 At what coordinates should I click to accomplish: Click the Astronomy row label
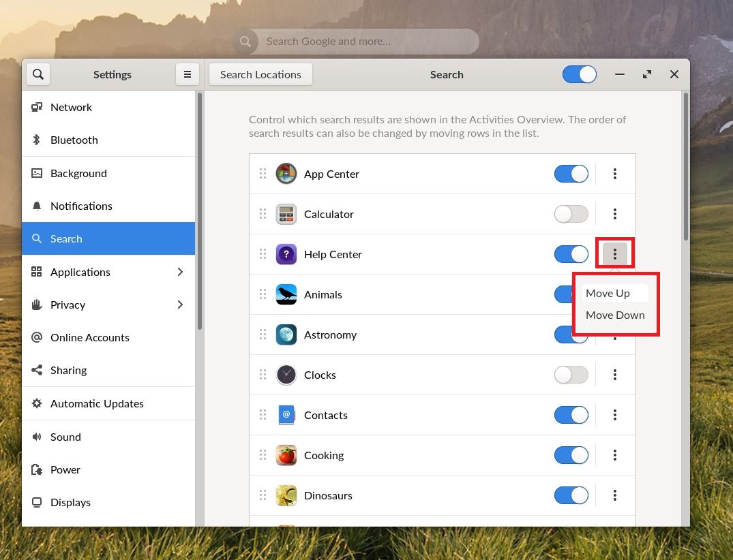click(x=330, y=335)
